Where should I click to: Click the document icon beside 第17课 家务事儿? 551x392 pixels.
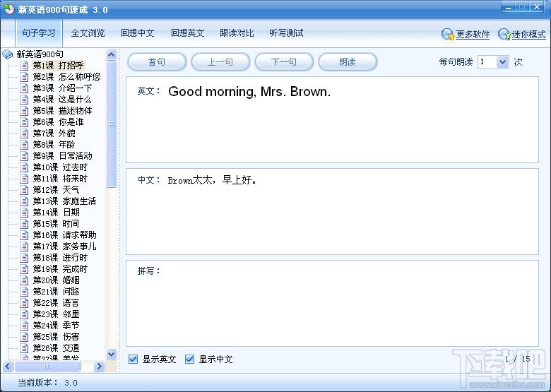tap(24, 247)
